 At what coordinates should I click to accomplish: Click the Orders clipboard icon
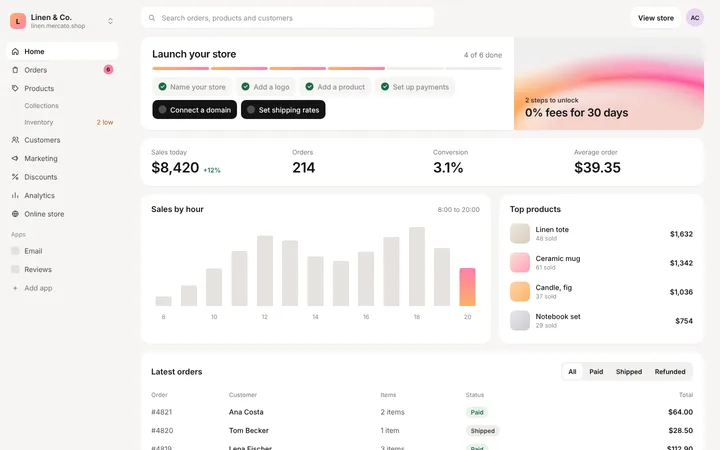15,70
